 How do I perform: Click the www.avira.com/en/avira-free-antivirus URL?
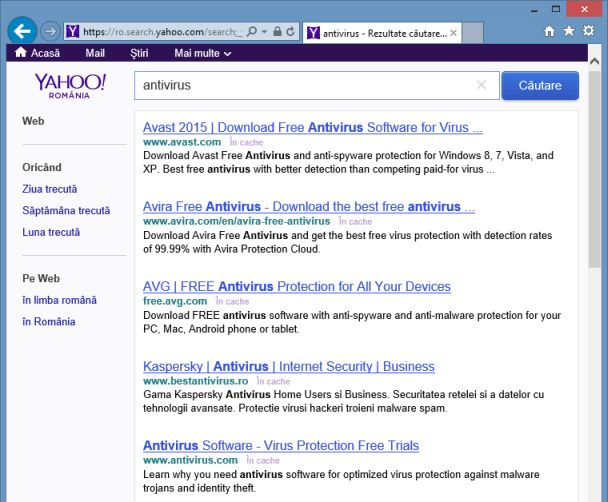237,221
